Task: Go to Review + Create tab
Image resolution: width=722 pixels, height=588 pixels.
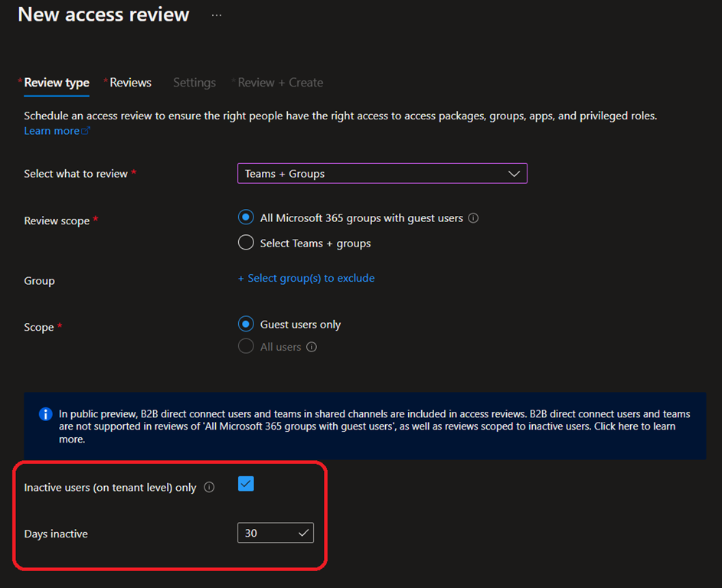Action: (280, 83)
